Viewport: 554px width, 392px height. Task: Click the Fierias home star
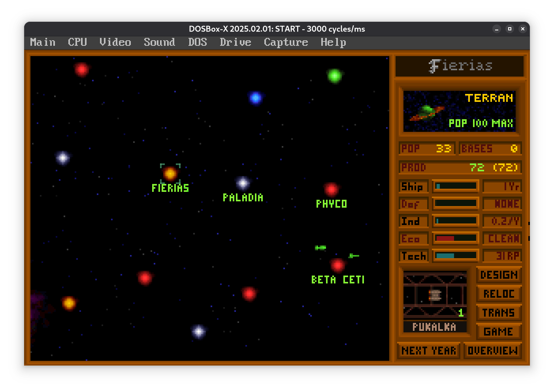click(170, 173)
